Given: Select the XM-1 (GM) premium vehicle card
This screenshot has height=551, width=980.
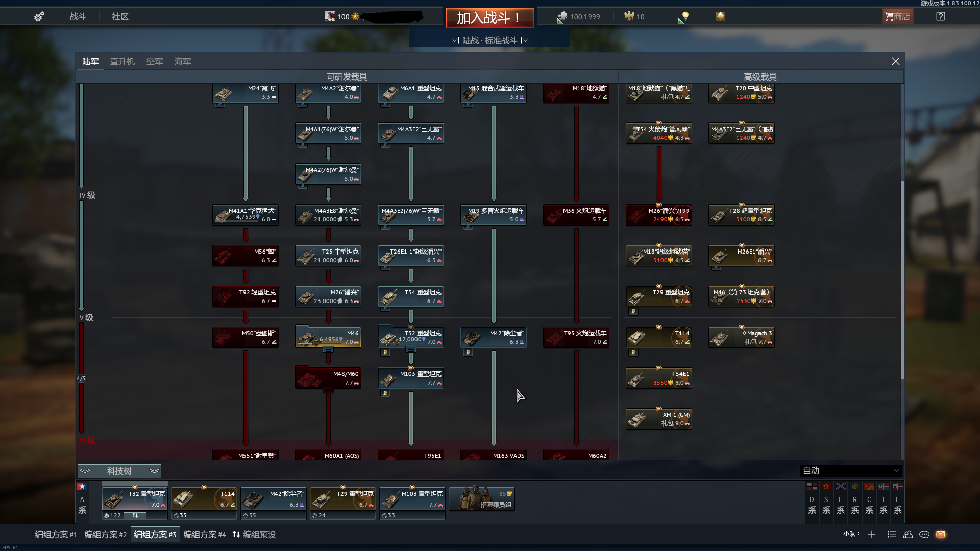Looking at the screenshot, I should tap(659, 419).
